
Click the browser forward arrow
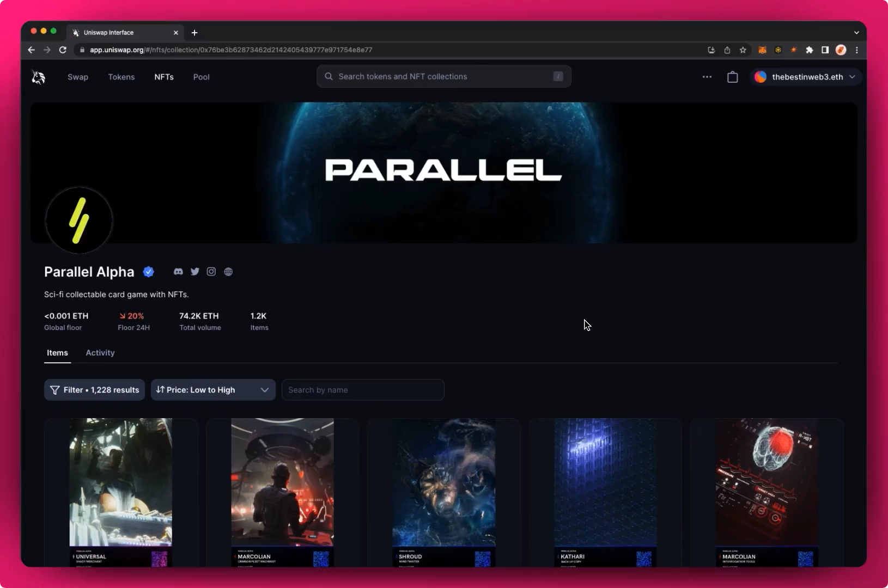click(x=47, y=50)
